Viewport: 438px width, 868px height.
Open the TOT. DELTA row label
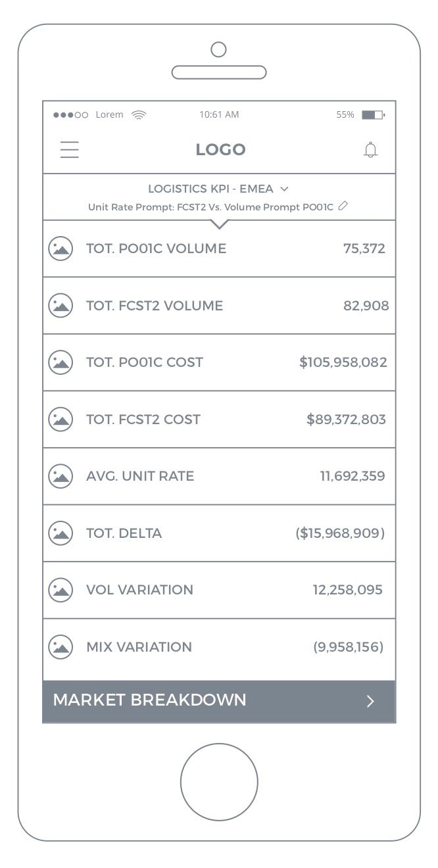point(124,533)
